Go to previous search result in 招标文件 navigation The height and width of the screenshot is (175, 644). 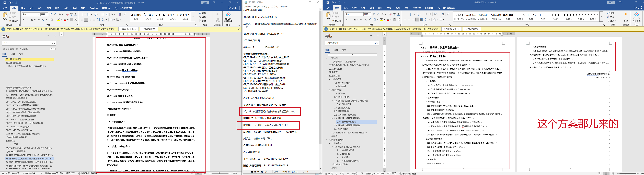point(52,49)
